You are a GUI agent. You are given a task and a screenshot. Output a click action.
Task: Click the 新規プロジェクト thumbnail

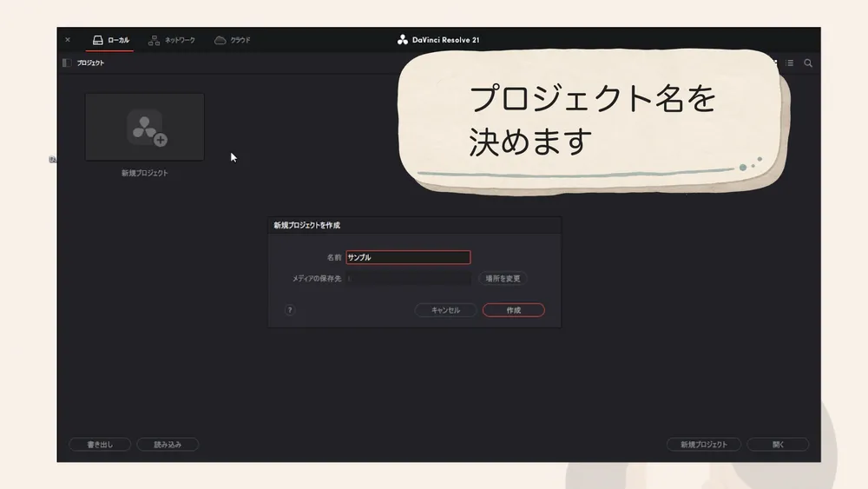[x=144, y=127]
